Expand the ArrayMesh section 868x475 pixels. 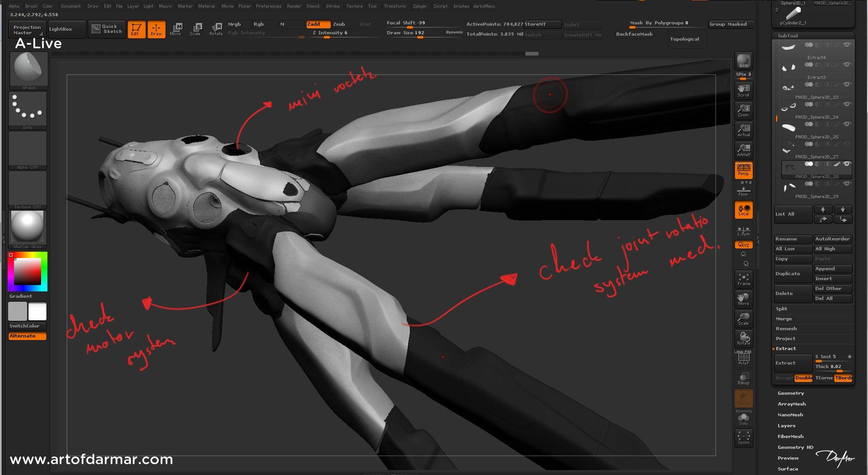click(792, 404)
